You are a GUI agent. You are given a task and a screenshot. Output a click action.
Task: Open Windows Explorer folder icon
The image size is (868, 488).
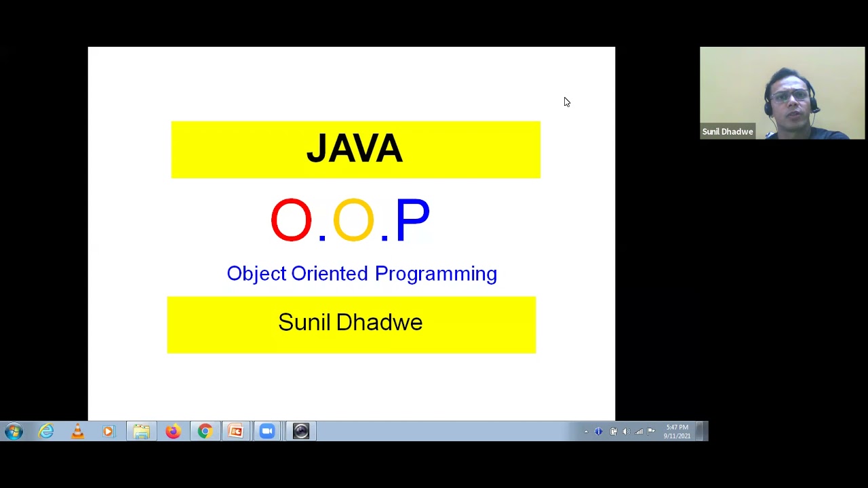141,431
